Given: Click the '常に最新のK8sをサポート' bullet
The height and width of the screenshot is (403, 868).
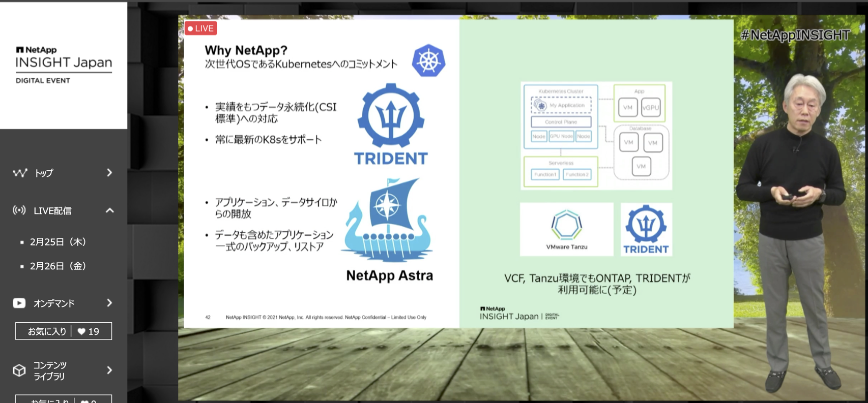Looking at the screenshot, I should point(268,140).
